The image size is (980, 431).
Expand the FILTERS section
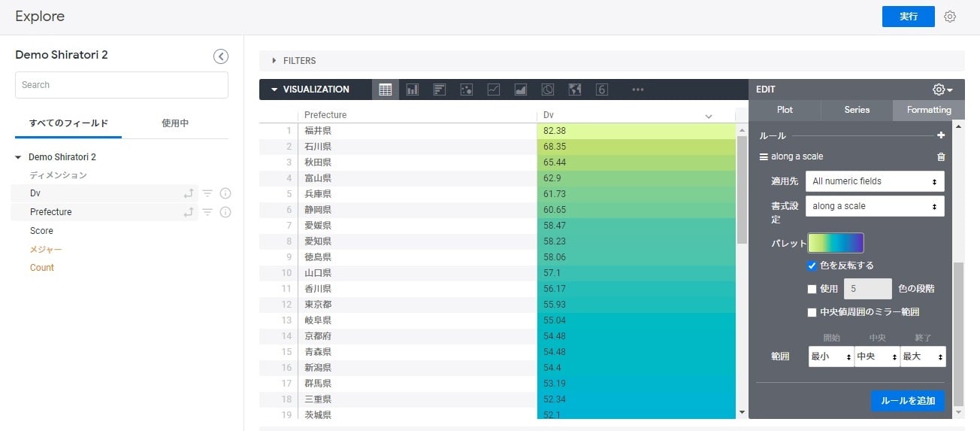tap(293, 61)
